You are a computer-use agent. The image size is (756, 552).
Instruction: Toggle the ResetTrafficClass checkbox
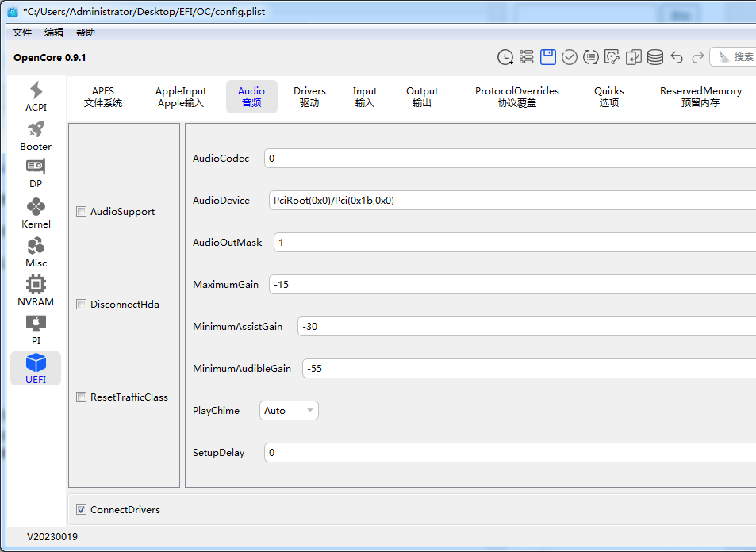[82, 397]
